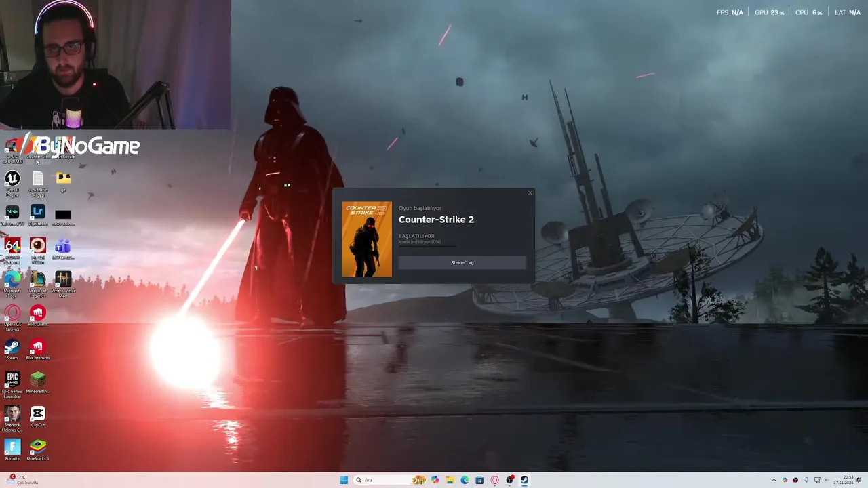This screenshot has width=868, height=488.
Task: Launch the Riot Client desktop shortcut
Action: click(x=38, y=316)
